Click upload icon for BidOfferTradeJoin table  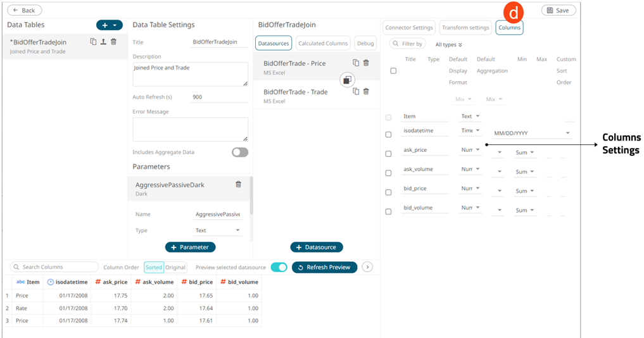coord(103,42)
